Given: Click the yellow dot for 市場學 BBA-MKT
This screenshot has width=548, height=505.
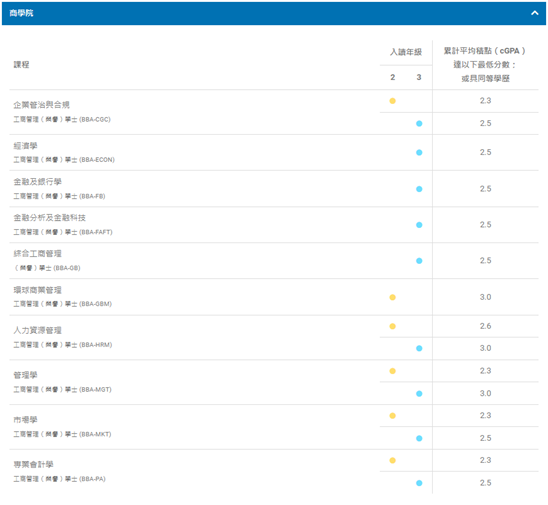Looking at the screenshot, I should click(392, 416).
